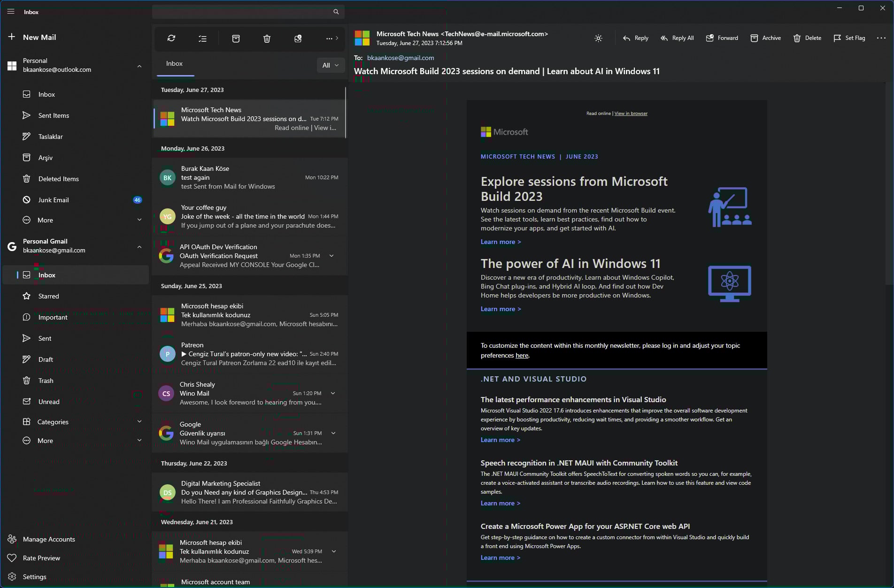Collapse the Personal outlook account section
Image resolution: width=894 pixels, height=588 pixels.
139,66
